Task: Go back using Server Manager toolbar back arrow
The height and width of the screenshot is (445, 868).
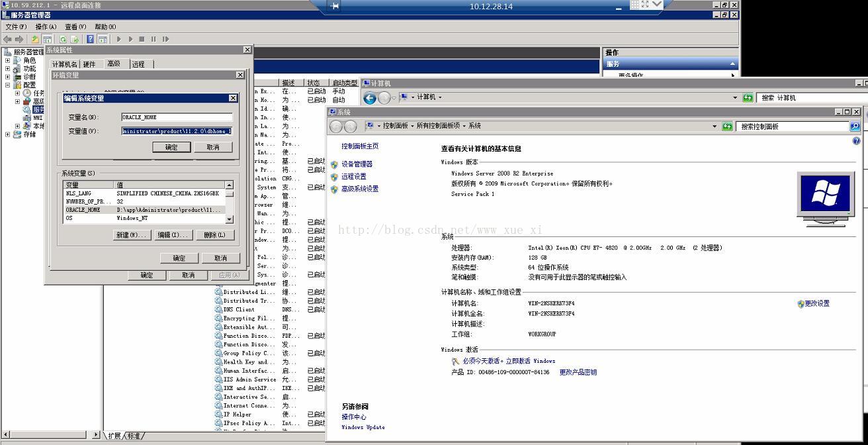Action: pyautogui.click(x=7, y=39)
